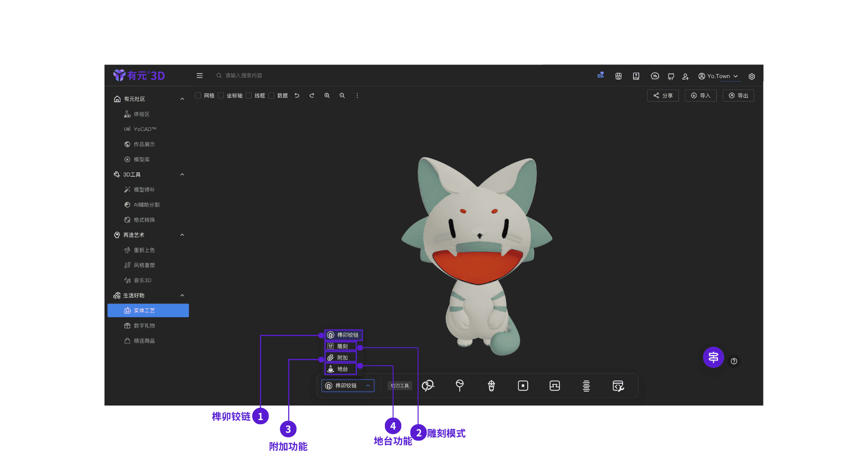868x470 pixels.
Task: Open the Yo chat bubble icon
Action: [655, 76]
